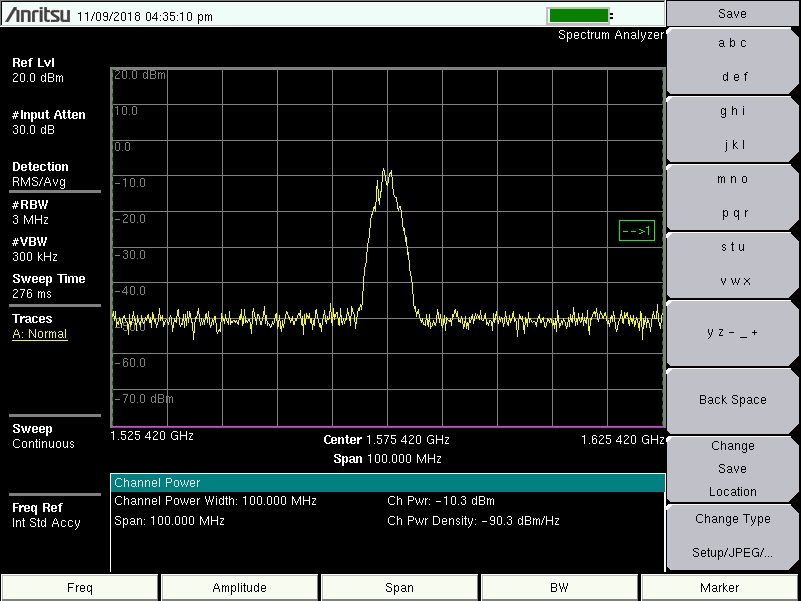Click the Center 1.575 420 GHz readout

coord(386,440)
